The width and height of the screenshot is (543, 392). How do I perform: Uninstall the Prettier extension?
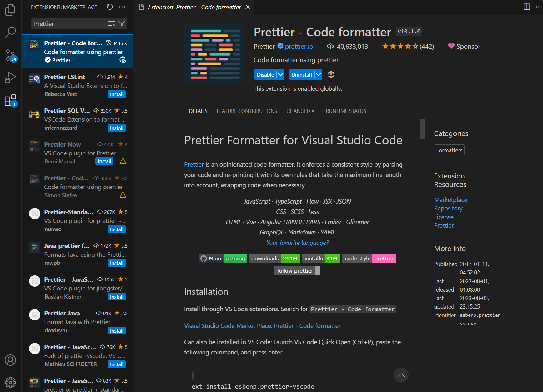click(x=302, y=75)
